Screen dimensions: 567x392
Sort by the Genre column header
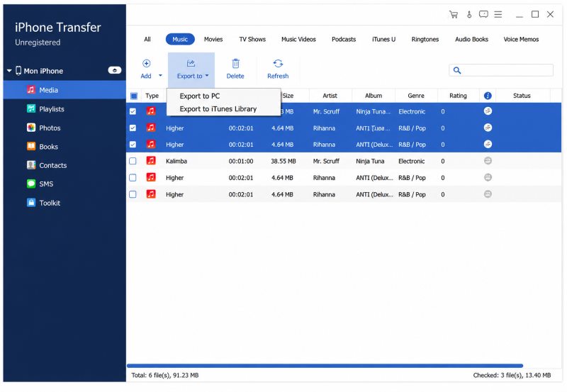(x=416, y=96)
